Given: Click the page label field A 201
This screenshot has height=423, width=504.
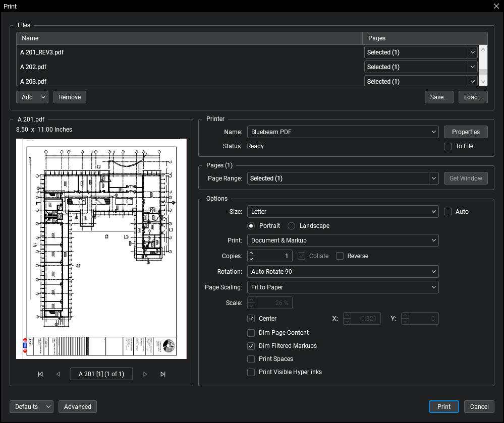Looking at the screenshot, I should tap(101, 374).
